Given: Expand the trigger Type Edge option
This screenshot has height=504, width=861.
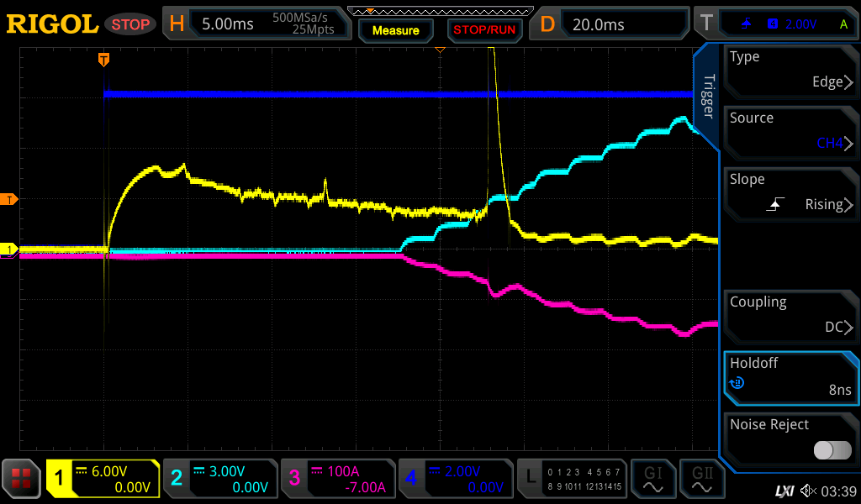Looking at the screenshot, I should click(x=790, y=71).
